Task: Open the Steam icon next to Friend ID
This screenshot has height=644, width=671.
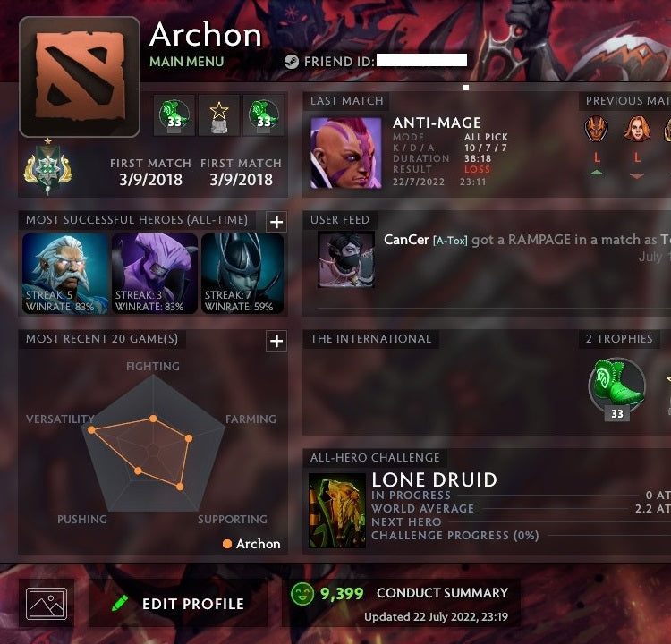Action: tap(292, 62)
